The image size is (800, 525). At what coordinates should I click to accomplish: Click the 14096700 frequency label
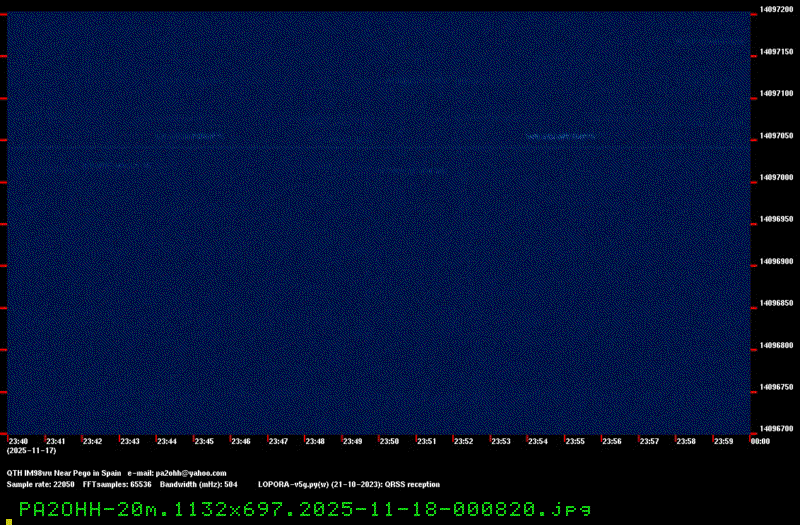tap(777, 429)
